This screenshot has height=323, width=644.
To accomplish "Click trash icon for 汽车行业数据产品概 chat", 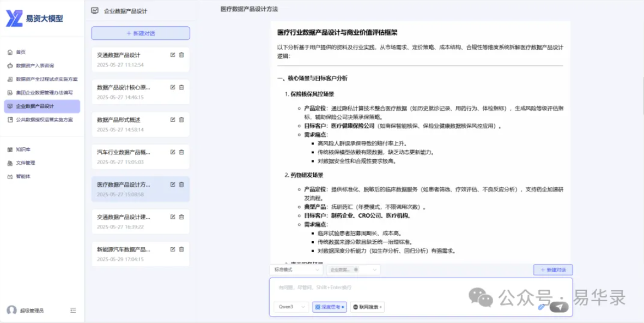I will (181, 152).
